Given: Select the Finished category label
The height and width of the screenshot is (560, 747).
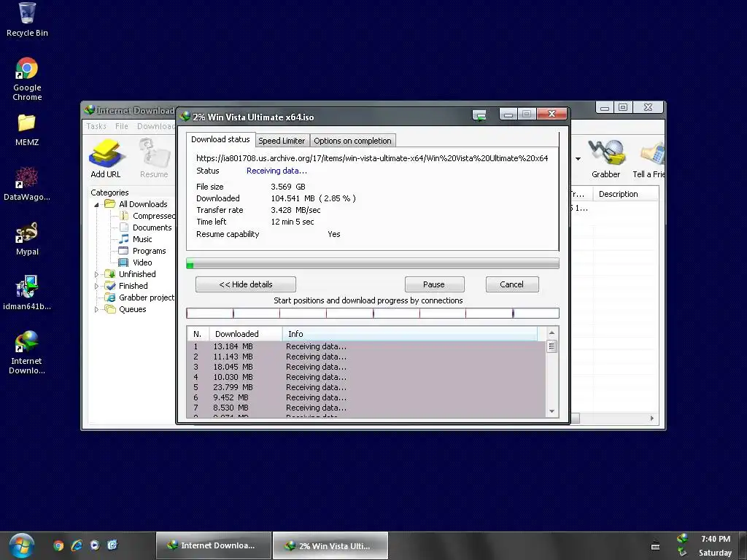Looking at the screenshot, I should pyautogui.click(x=133, y=286).
